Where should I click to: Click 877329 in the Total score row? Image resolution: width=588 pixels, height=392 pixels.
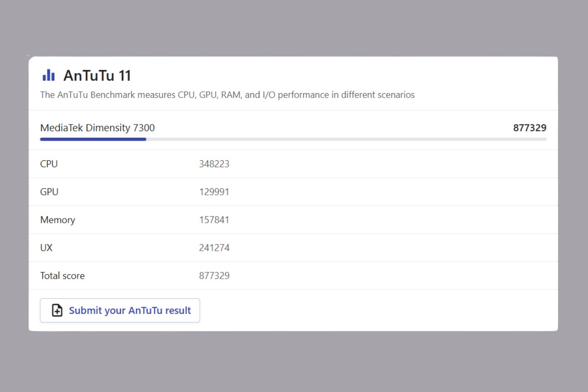[x=214, y=275]
